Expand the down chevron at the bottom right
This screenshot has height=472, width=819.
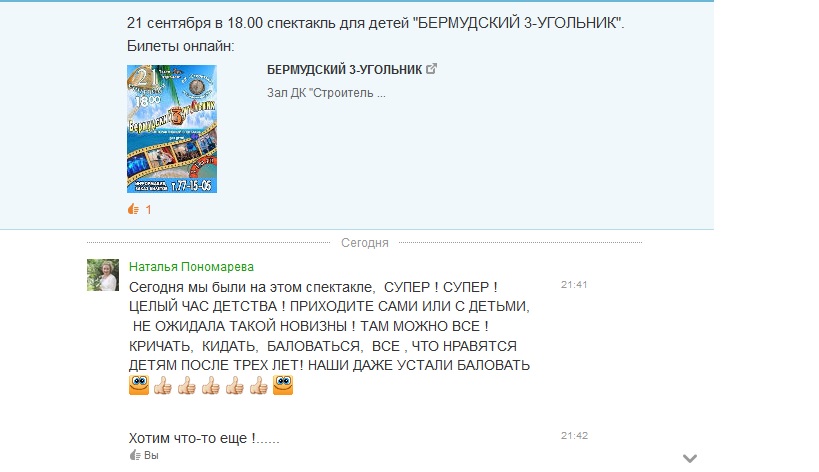tap(690, 458)
